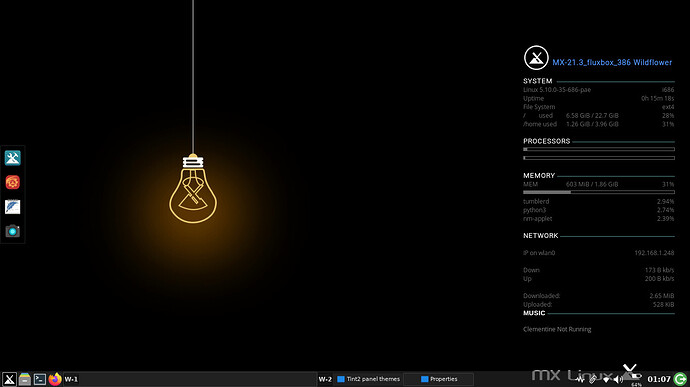This screenshot has height=387, width=690.
Task: Click the Down 173 B kb/s value
Action: 660,270
